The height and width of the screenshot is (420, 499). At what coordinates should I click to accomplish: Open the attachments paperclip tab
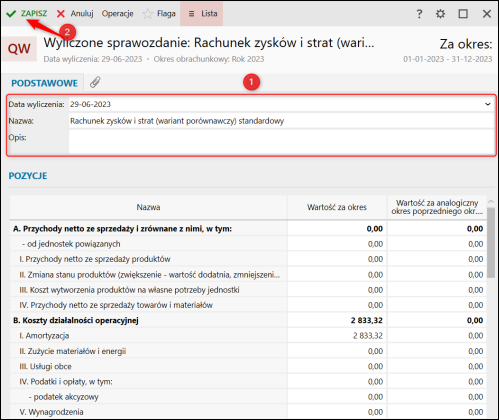95,82
